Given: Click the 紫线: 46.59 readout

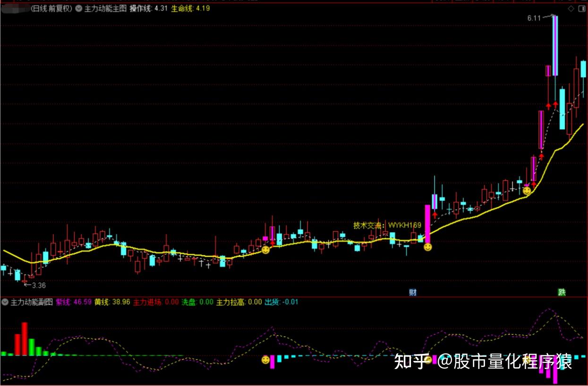Looking at the screenshot, I should (73, 302).
